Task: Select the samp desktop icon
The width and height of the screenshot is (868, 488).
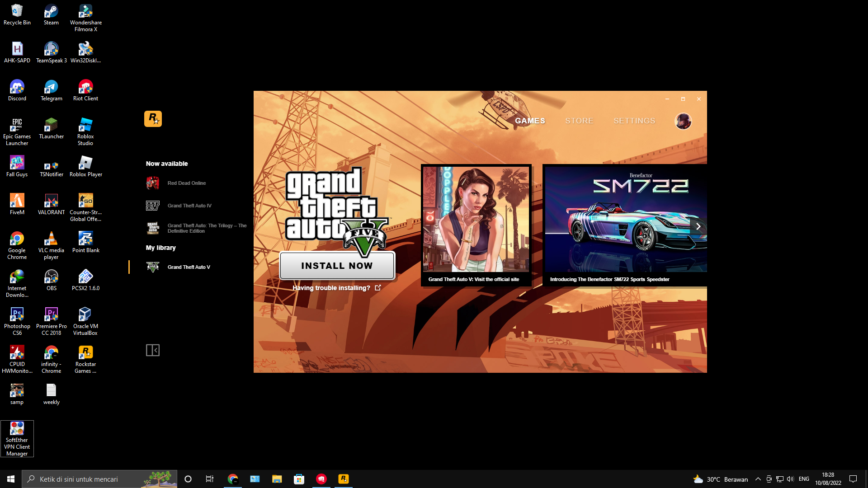Action: (17, 394)
